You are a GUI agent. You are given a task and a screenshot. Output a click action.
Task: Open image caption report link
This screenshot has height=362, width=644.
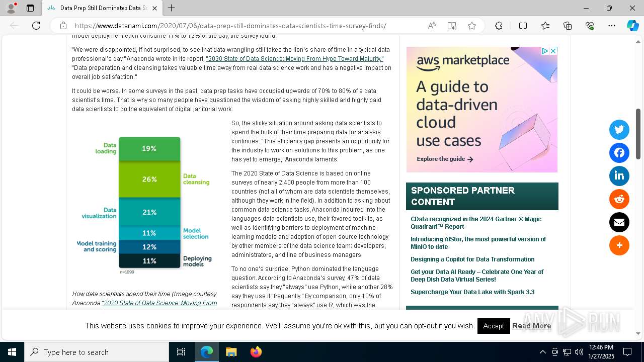[159, 303]
